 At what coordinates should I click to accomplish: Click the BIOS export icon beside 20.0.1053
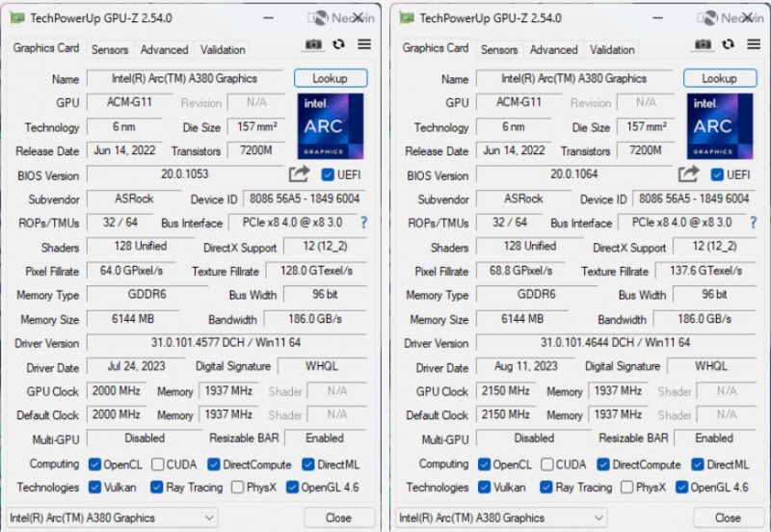pyautogui.click(x=299, y=174)
